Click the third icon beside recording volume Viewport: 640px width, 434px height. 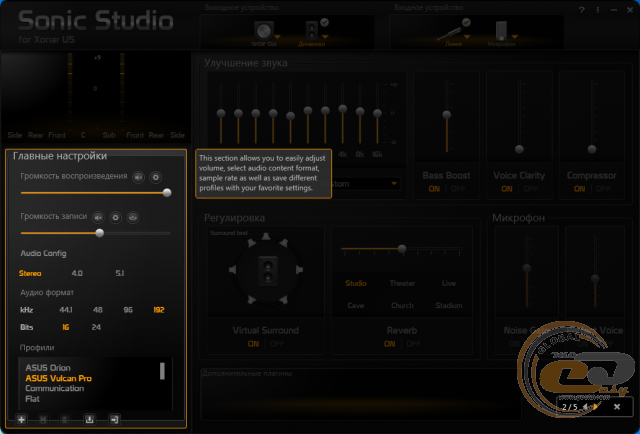tap(133, 218)
